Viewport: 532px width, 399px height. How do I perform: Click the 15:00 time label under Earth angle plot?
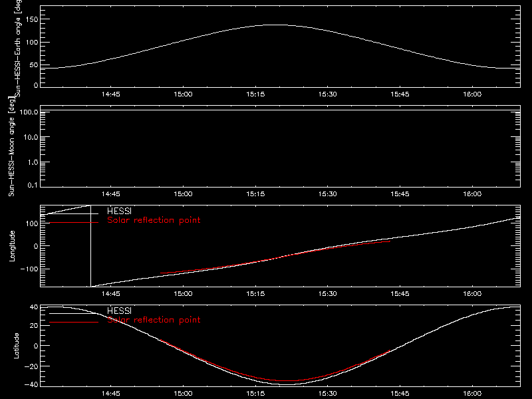183,94
